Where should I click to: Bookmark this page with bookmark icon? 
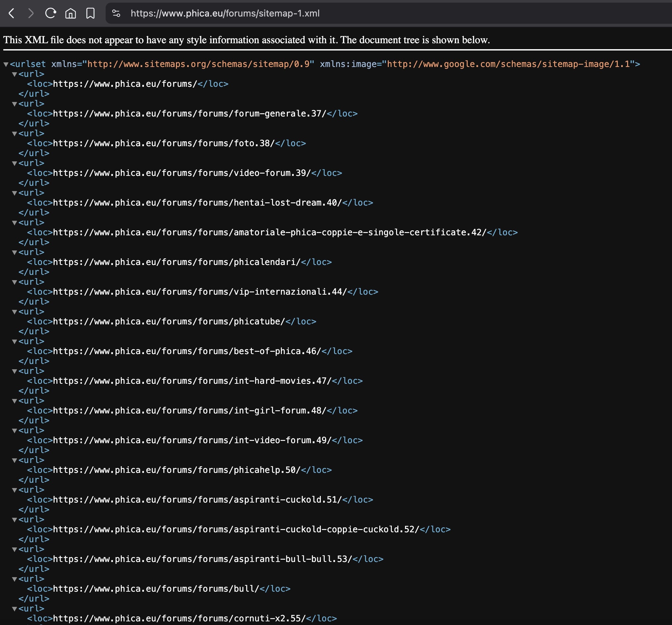90,14
